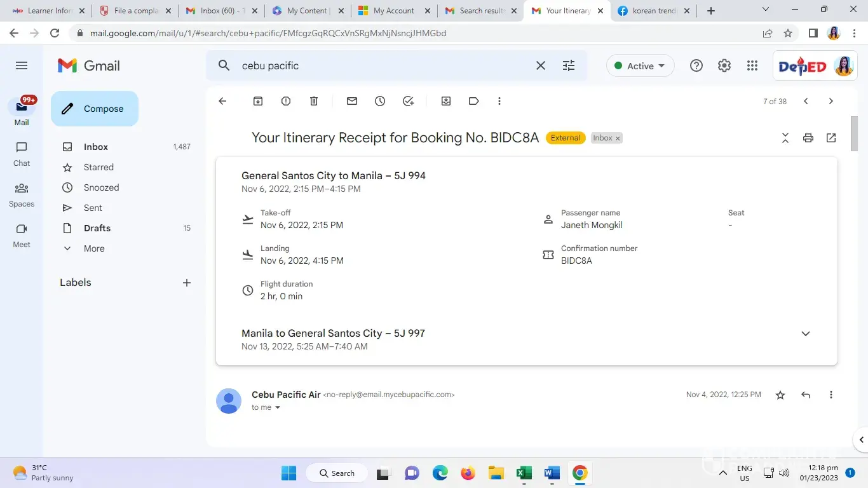Viewport: 868px width, 488px height.
Task: Star the Cebu Pacific Air message
Action: [780, 395]
